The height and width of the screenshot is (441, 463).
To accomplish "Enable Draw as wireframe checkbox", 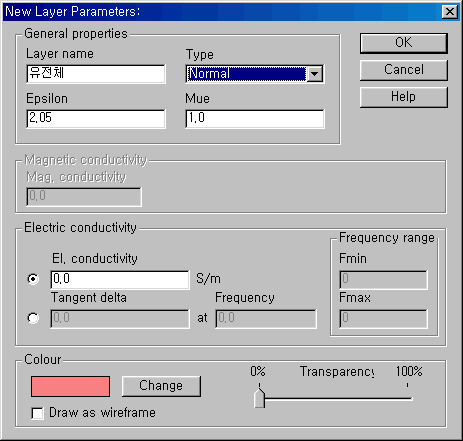I will [37, 413].
